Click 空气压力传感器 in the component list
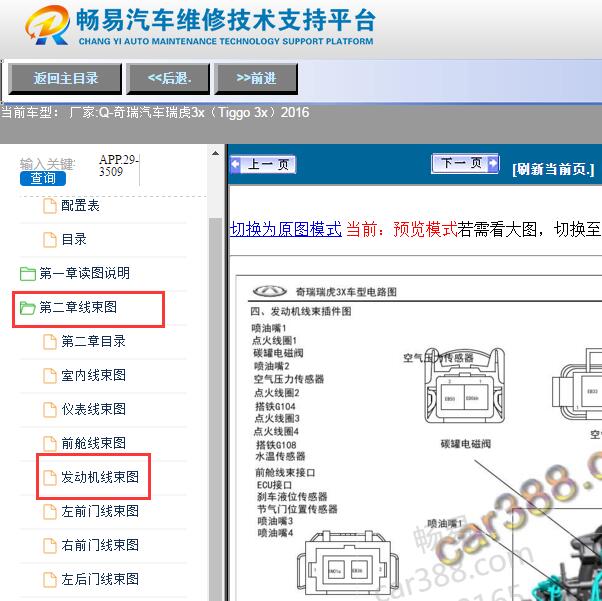Image resolution: width=602 pixels, height=601 pixels. click(x=289, y=379)
